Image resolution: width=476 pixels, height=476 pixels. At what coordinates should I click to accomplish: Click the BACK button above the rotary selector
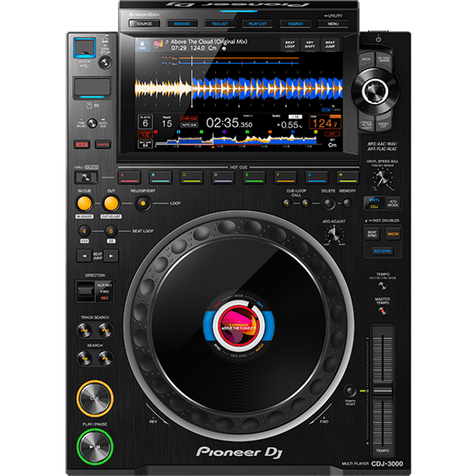tap(367, 59)
